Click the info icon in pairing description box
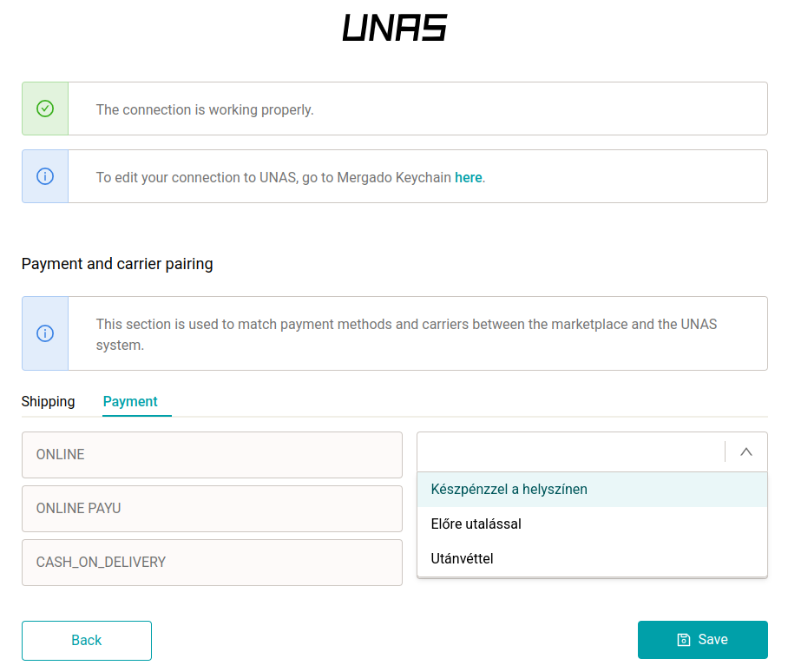The width and height of the screenshot is (788, 672). [45, 333]
